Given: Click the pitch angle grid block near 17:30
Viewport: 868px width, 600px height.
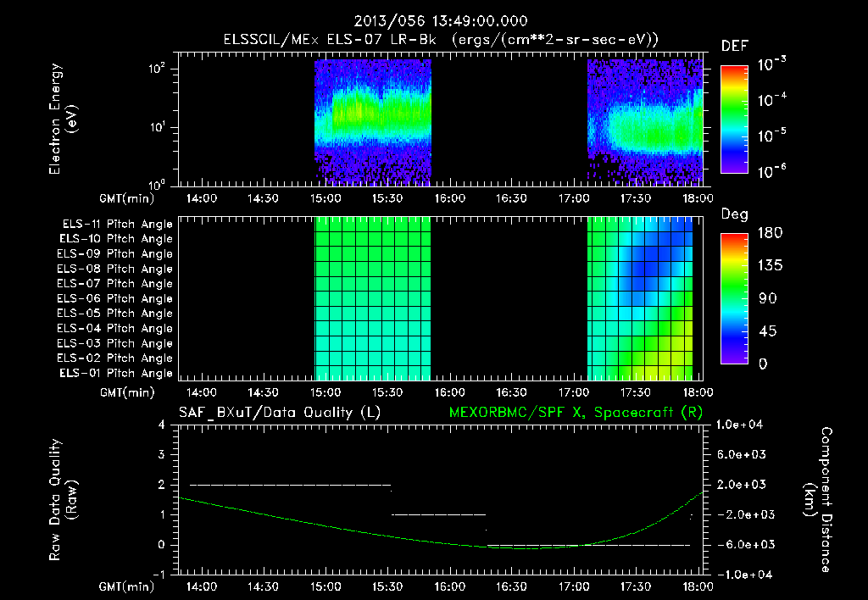Looking at the screenshot, I should (640, 298).
